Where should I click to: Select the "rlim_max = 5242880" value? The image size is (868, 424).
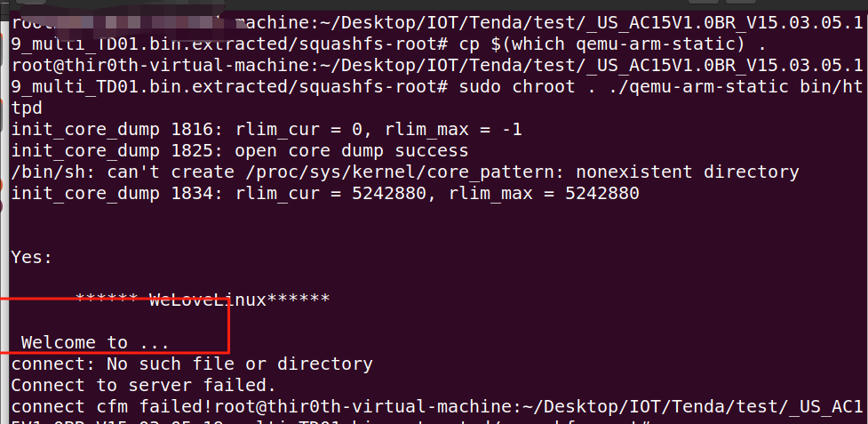(x=544, y=193)
